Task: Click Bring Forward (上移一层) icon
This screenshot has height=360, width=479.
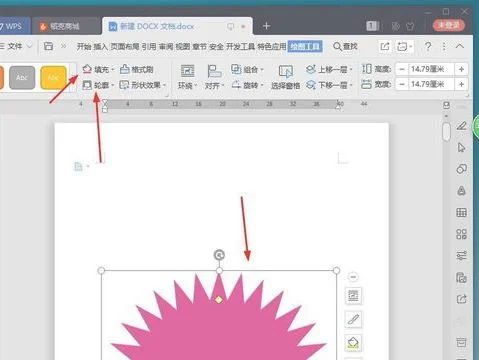Action: tap(311, 69)
